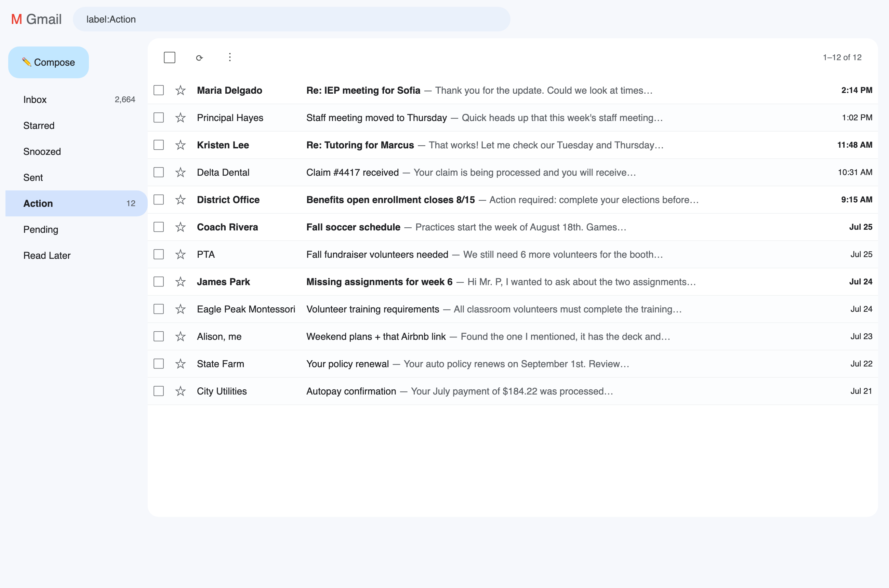Tick the Coach Rivera email checkbox
The image size is (889, 588).
[x=159, y=227]
